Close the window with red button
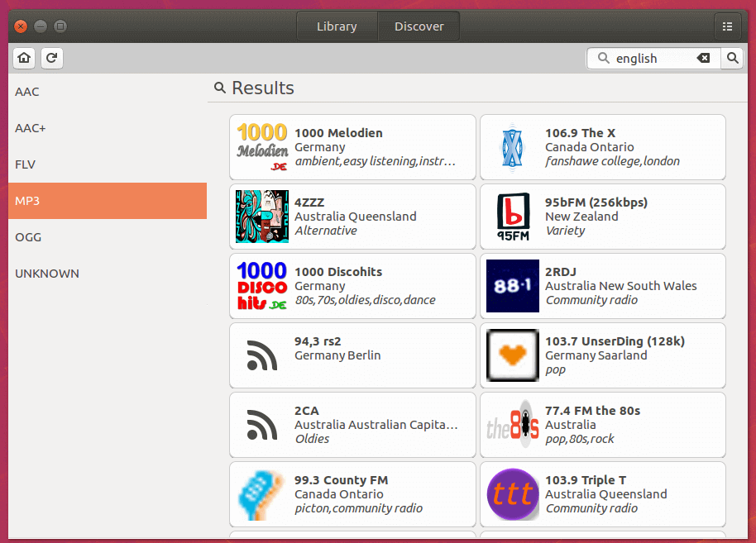 point(20,26)
